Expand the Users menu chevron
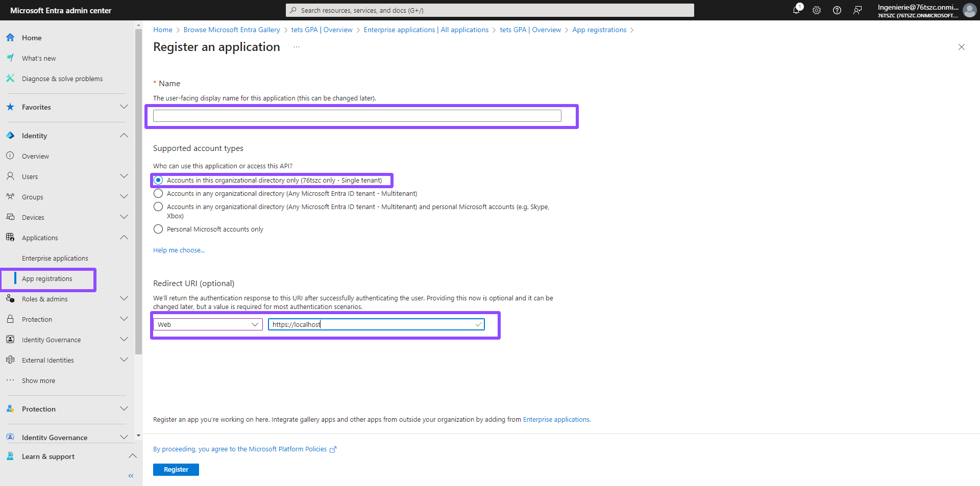Image resolution: width=980 pixels, height=486 pixels. (124, 176)
